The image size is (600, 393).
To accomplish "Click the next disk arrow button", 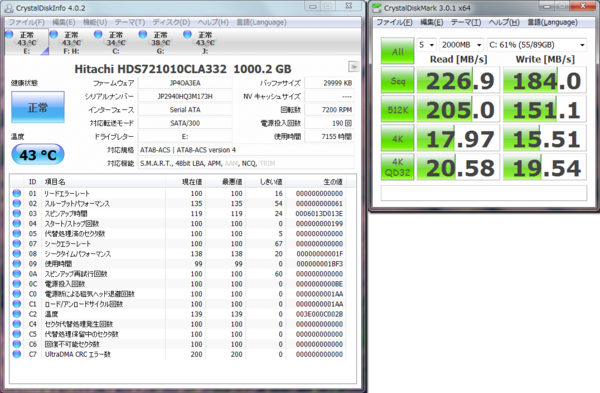I will (x=354, y=67).
